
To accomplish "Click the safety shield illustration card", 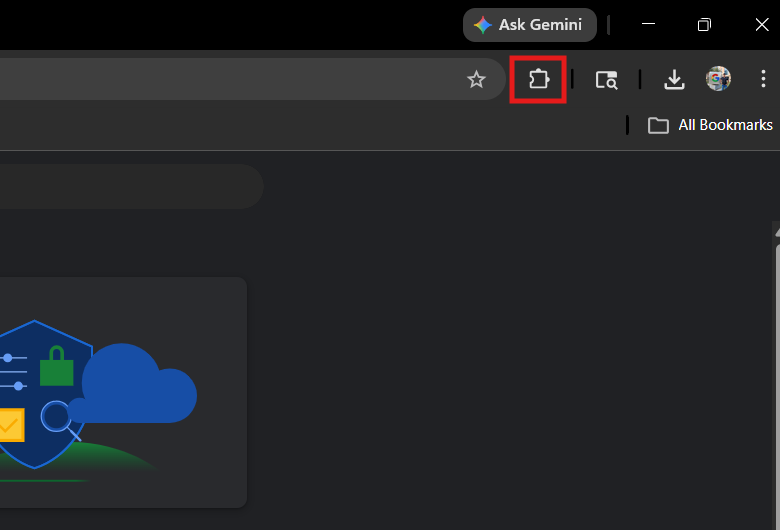I will pos(123,393).
